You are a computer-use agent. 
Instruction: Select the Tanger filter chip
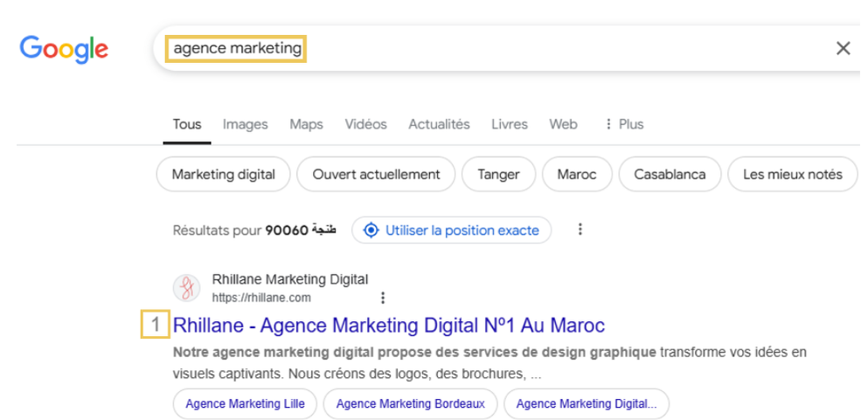click(x=499, y=174)
